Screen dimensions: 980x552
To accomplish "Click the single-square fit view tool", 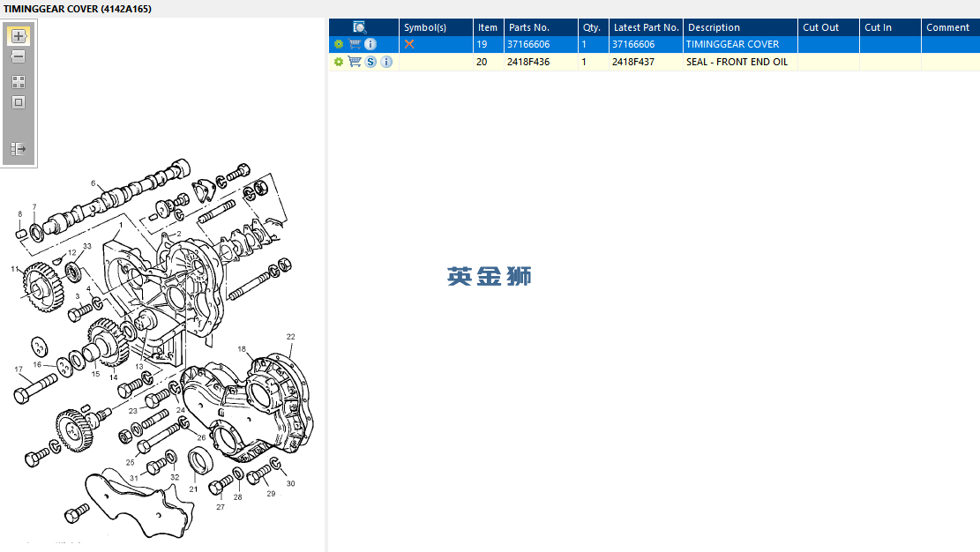I will (19, 102).
